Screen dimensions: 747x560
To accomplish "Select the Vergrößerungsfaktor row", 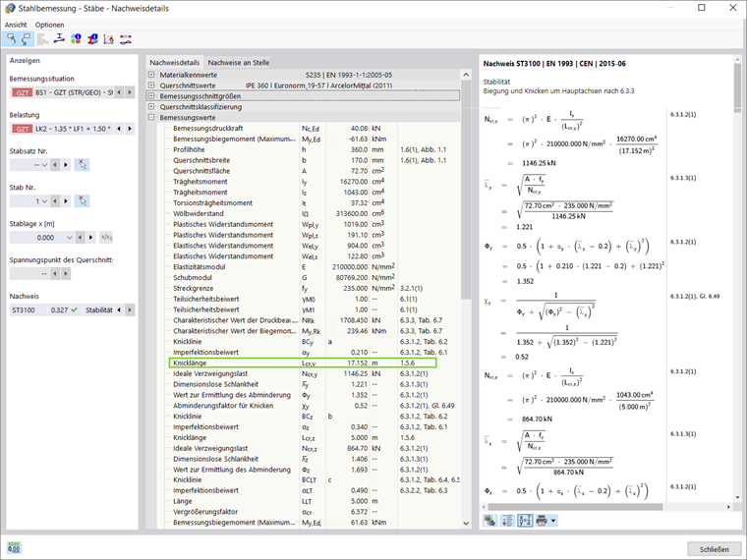I will pyautogui.click(x=310, y=512).
